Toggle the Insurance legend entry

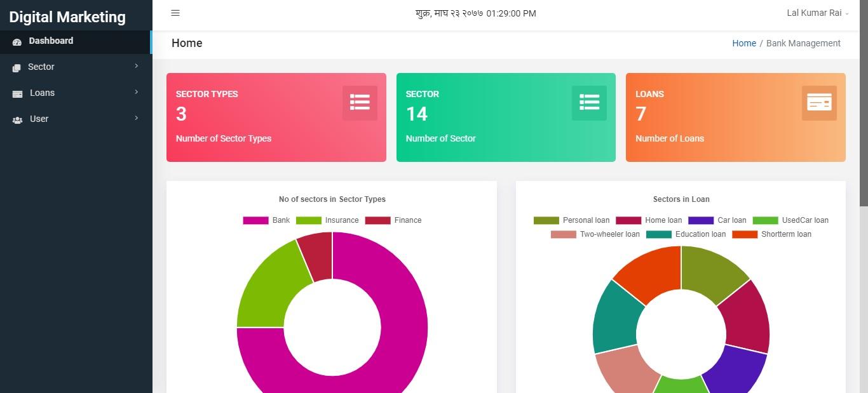tap(327, 220)
